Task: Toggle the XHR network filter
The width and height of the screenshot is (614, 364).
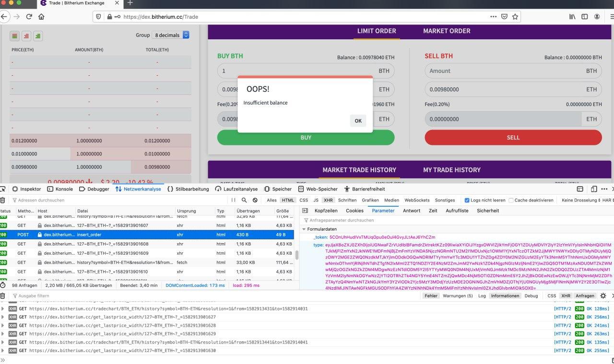Action: pyautogui.click(x=328, y=200)
